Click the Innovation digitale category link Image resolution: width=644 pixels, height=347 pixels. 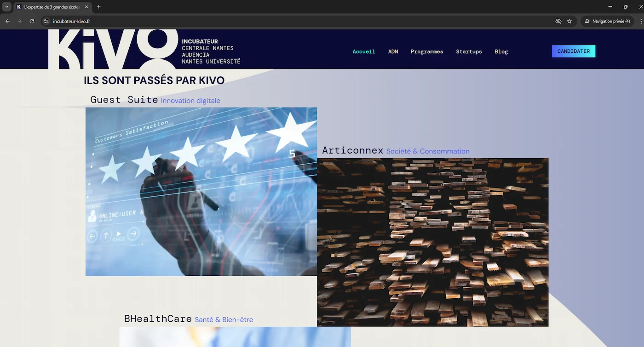(190, 101)
